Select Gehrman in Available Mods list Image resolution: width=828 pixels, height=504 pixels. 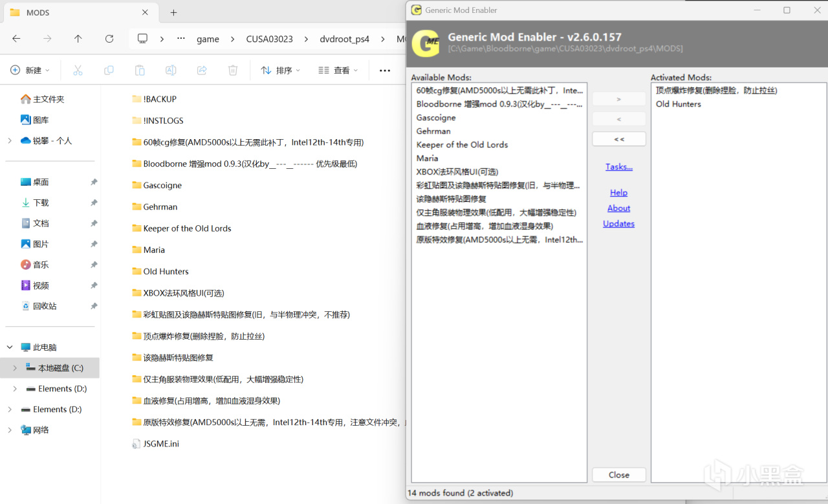tap(433, 131)
